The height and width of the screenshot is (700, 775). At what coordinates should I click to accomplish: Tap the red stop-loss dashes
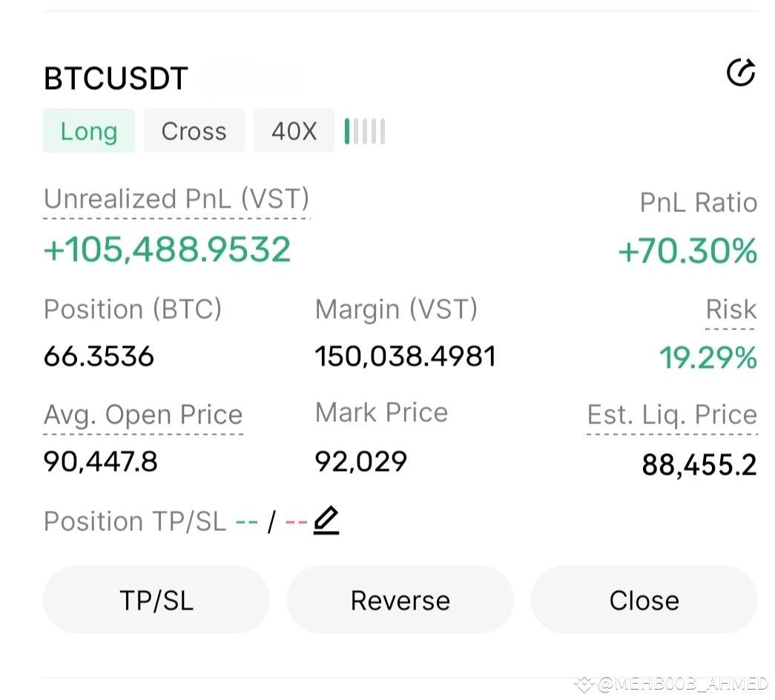[x=297, y=522]
